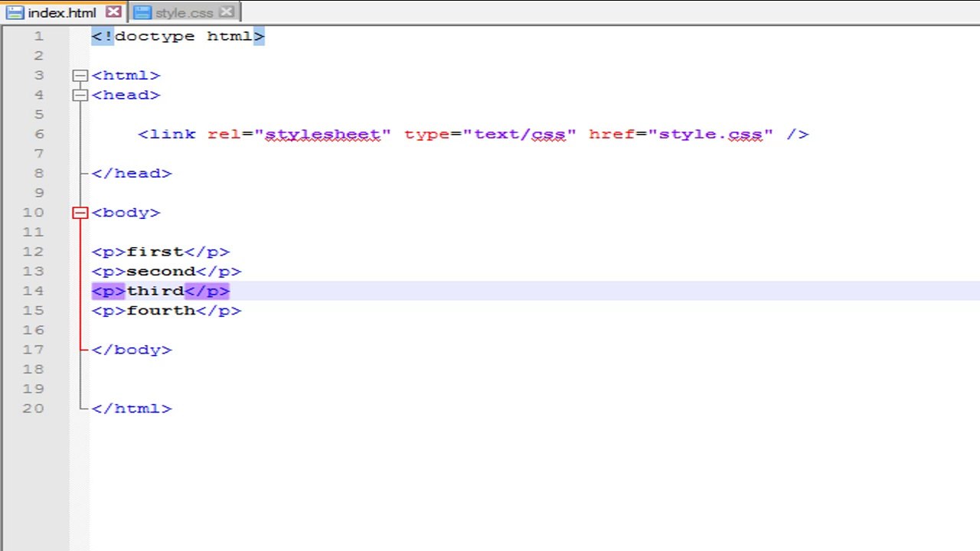Image resolution: width=980 pixels, height=551 pixels.
Task: Click the opening <head> tag
Action: [126, 95]
